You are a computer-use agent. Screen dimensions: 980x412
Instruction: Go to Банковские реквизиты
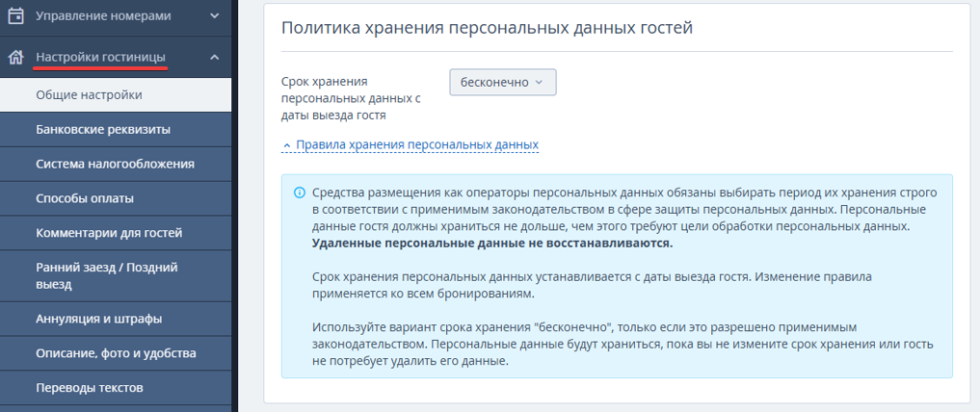(x=116, y=130)
